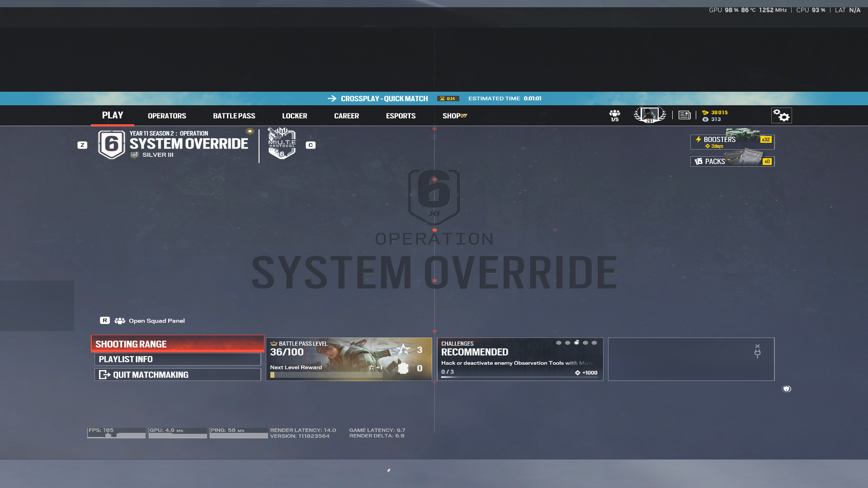Click the player profile avatar with laurel wreath
This screenshot has width=868, height=488.
coord(650,115)
